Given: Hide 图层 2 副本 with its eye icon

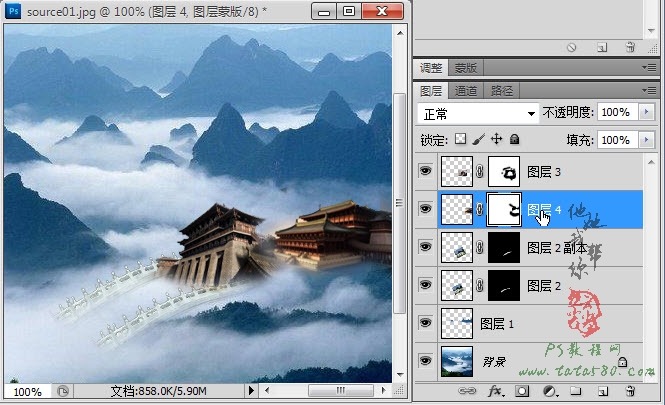Looking at the screenshot, I should [x=425, y=247].
